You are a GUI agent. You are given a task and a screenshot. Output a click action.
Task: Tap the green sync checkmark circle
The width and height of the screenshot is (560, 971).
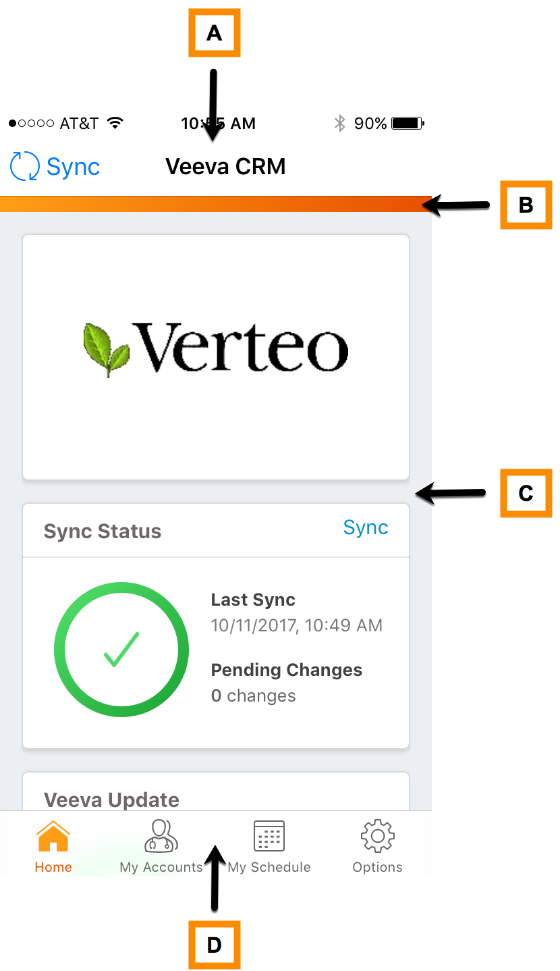point(121,649)
